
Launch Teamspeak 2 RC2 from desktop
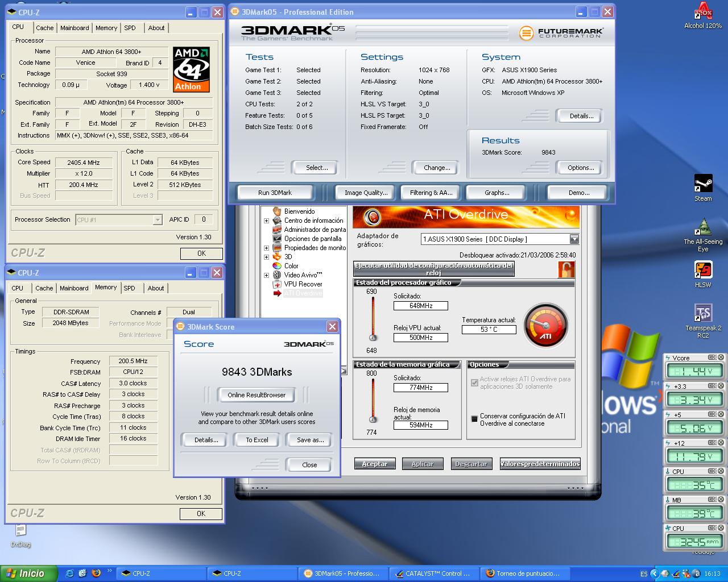(x=703, y=313)
